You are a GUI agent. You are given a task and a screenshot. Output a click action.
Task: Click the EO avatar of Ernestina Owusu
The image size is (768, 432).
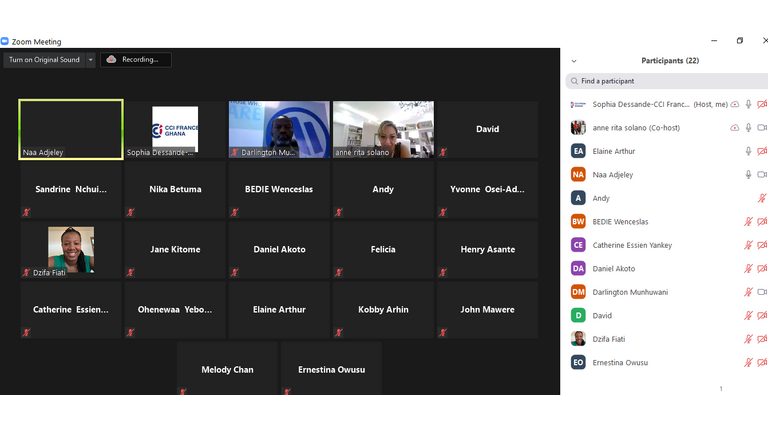578,362
